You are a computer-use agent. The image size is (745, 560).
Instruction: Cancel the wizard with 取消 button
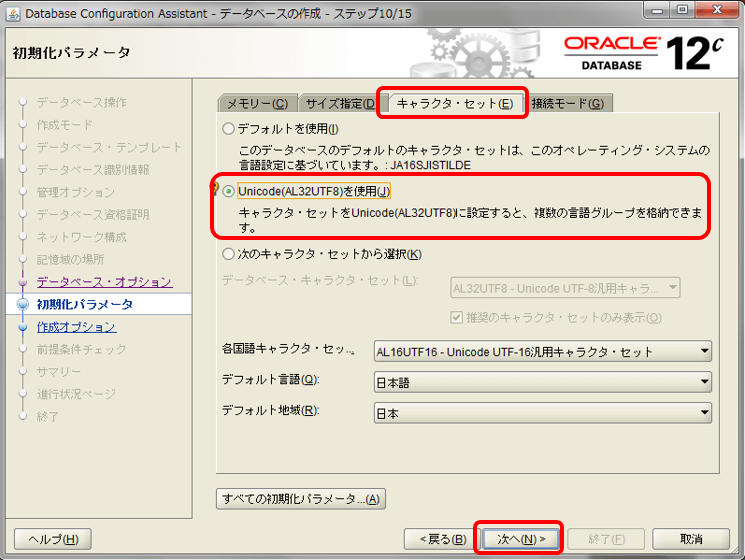[x=691, y=539]
